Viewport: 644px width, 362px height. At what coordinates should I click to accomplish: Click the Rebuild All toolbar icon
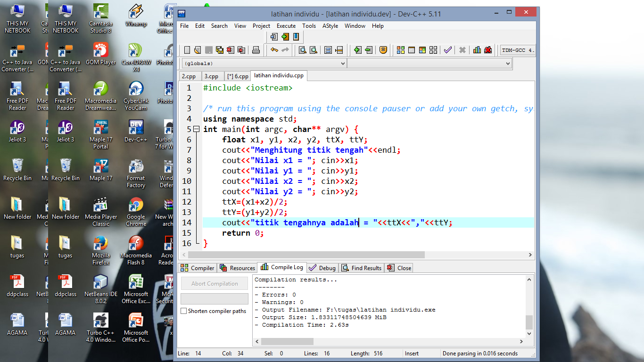433,50
